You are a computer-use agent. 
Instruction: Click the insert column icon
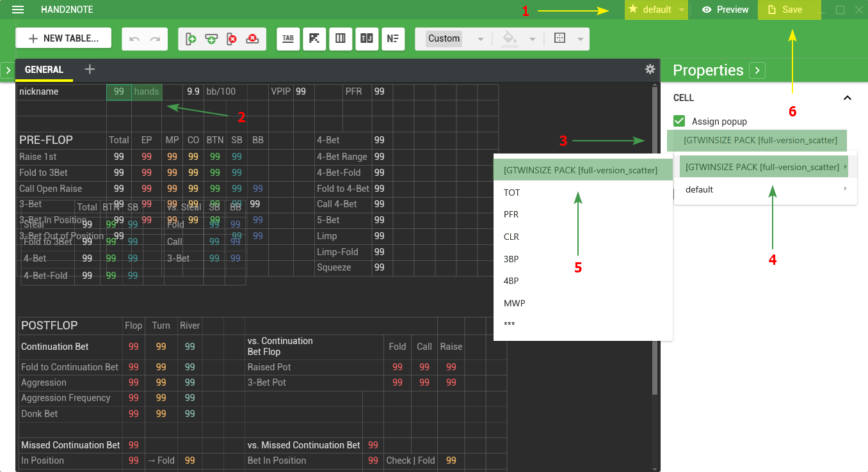coord(191,39)
